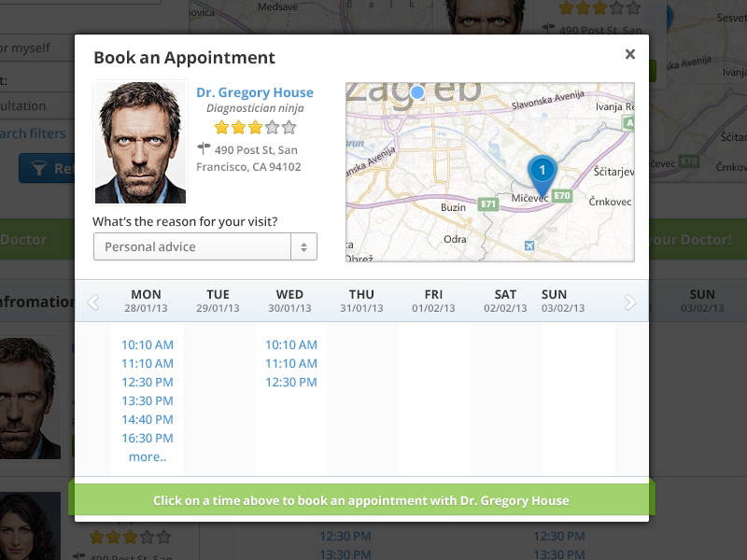The height and width of the screenshot is (560, 747).
Task: Open Dr. Gregory House's profile link
Action: (255, 91)
